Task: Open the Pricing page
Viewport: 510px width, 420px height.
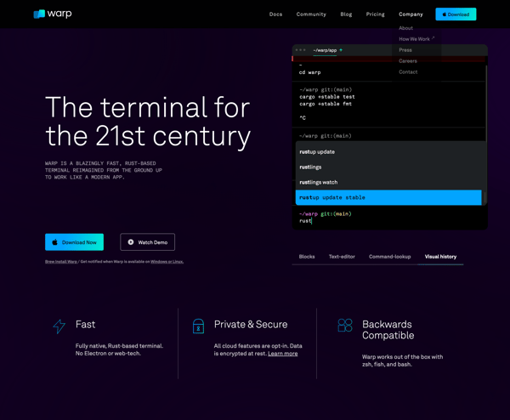Action: click(375, 14)
